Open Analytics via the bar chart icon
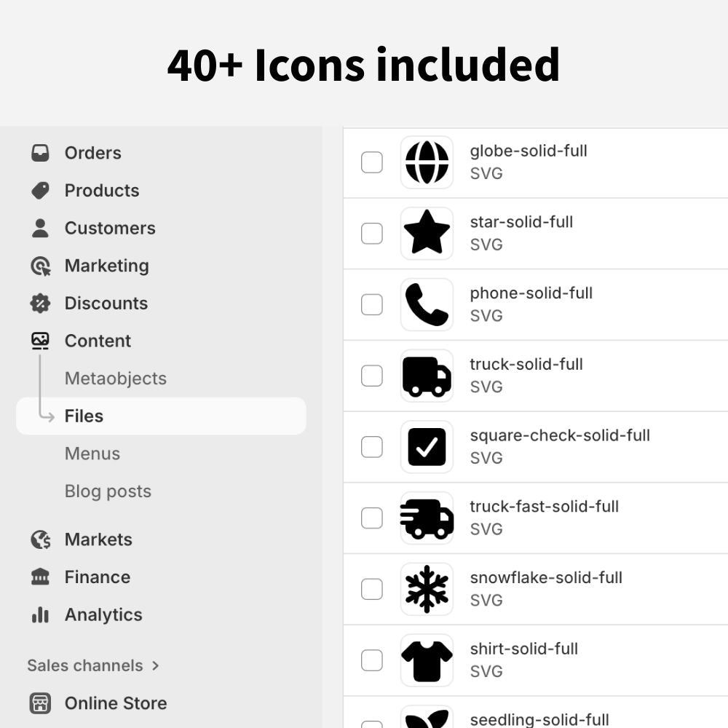The width and height of the screenshot is (728, 728). (40, 615)
